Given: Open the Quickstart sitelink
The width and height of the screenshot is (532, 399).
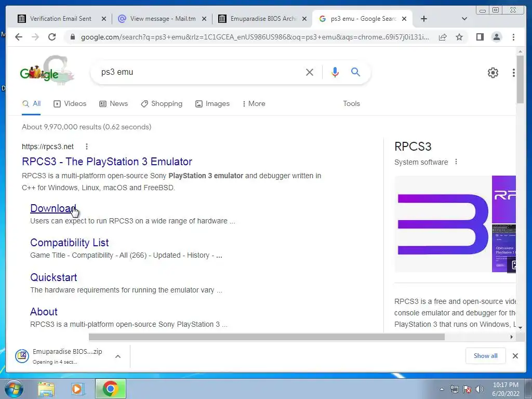Looking at the screenshot, I should tap(54, 277).
